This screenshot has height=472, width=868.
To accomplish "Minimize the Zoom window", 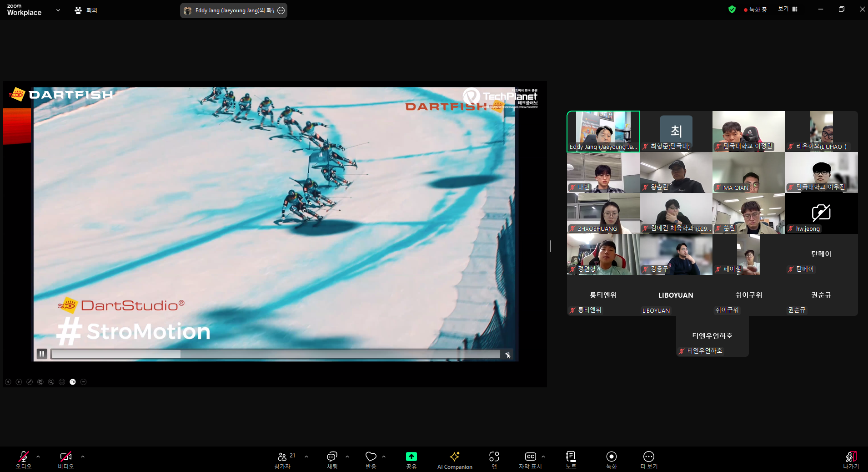I will [x=821, y=9].
